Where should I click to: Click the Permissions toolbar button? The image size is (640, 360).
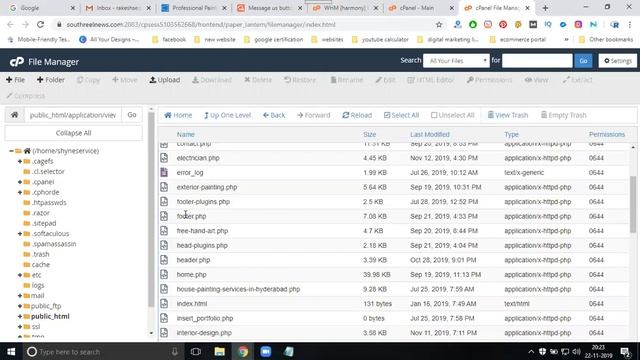pyautogui.click(x=489, y=80)
